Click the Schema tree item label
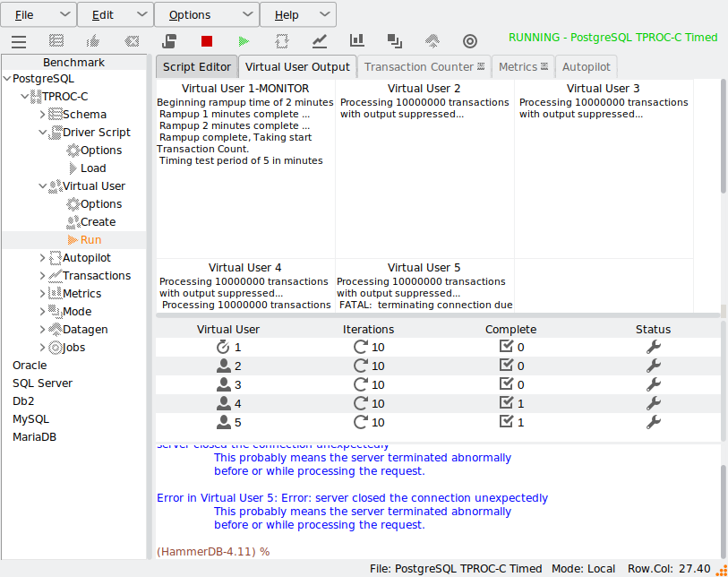The height and width of the screenshot is (577, 728). pos(84,115)
